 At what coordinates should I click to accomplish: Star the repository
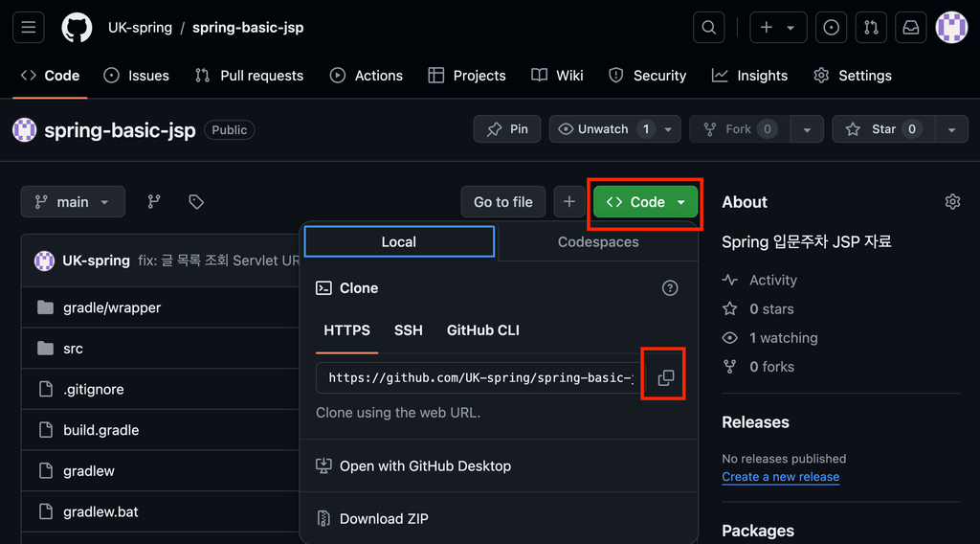[x=883, y=129]
